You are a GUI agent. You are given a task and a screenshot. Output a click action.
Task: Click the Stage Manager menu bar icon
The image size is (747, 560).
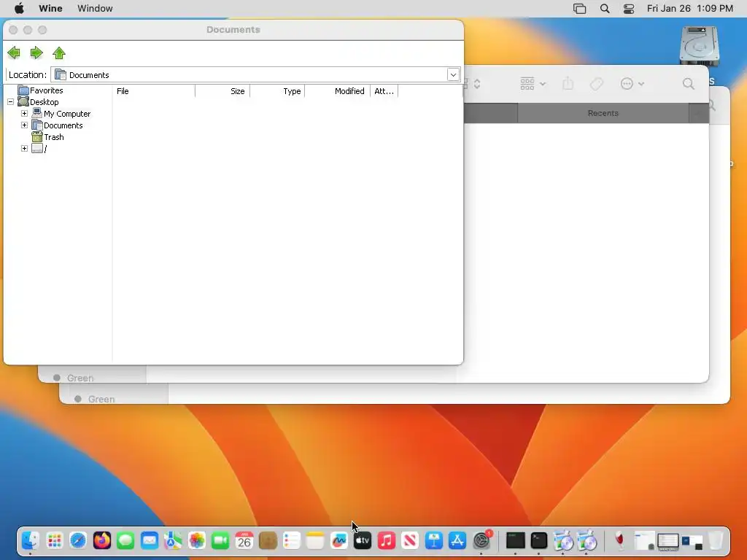(579, 9)
